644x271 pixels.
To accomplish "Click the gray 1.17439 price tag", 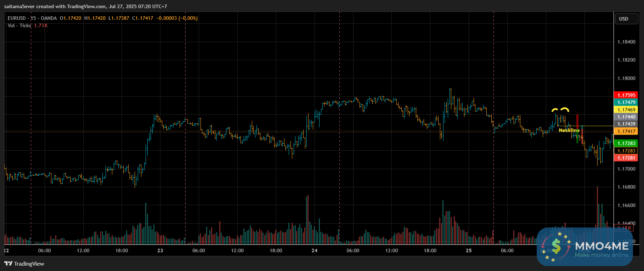I will pos(626,124).
